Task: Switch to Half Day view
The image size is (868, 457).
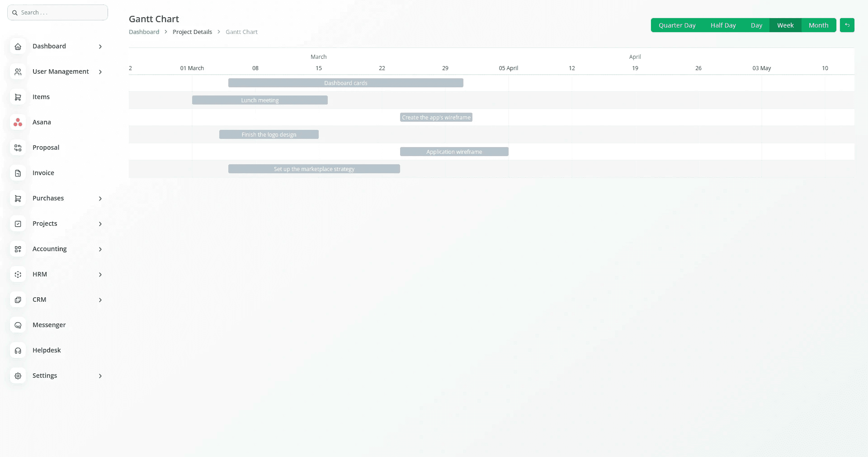Action: [723, 25]
